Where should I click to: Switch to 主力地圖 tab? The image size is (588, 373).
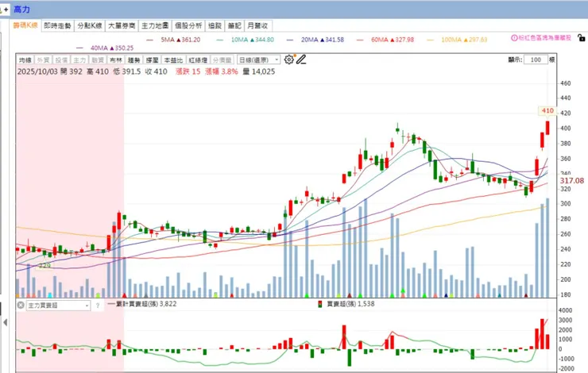coord(155,25)
